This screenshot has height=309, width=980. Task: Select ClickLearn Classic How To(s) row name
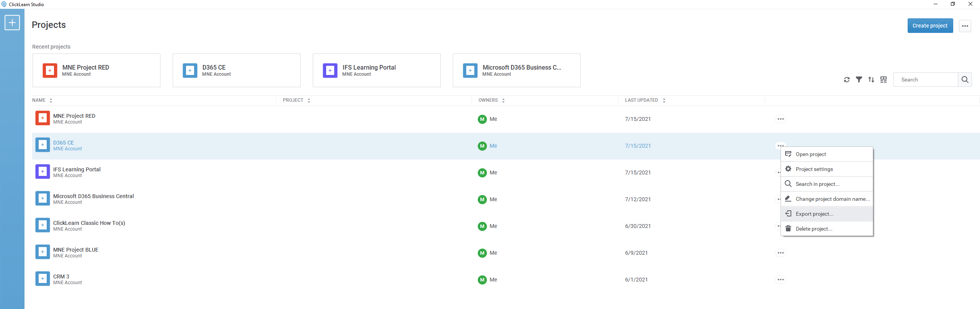89,223
